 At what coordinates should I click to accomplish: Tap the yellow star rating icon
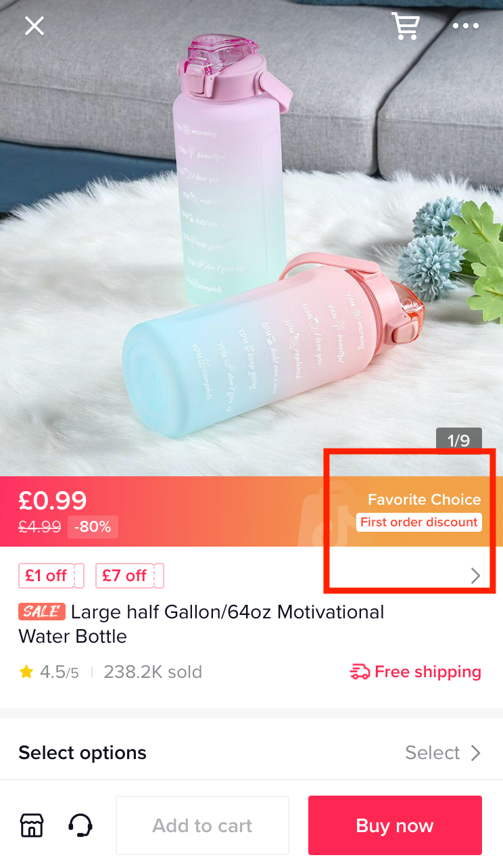[26, 672]
